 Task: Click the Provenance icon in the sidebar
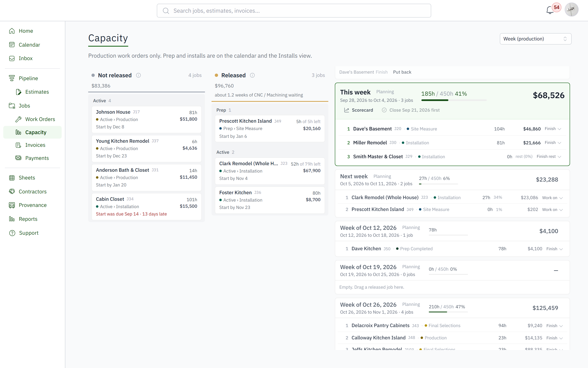(x=12, y=205)
